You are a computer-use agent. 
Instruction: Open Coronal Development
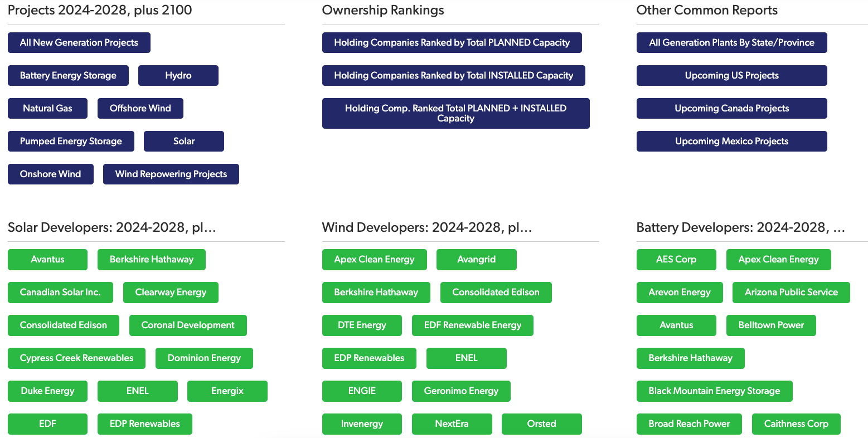(x=188, y=325)
